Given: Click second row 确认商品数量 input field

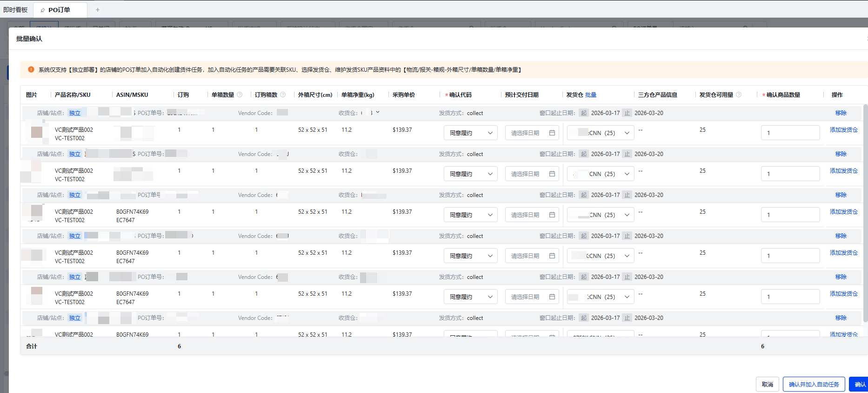Looking at the screenshot, I should pyautogui.click(x=790, y=174).
